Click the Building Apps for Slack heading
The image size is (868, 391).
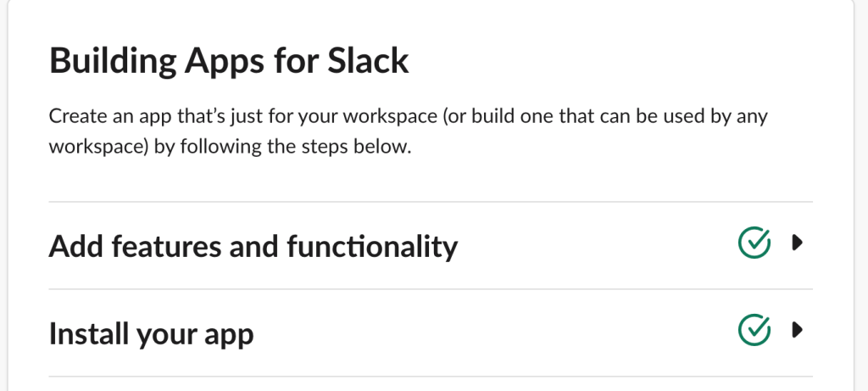pos(229,60)
